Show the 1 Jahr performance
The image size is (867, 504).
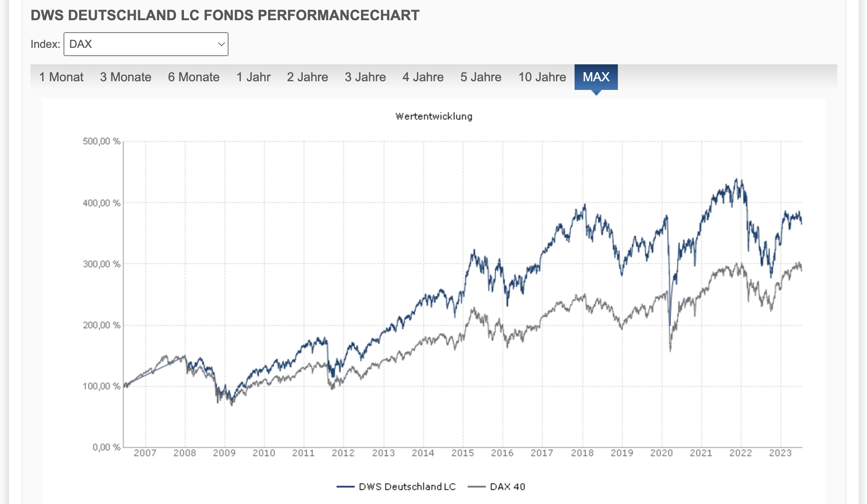point(253,77)
